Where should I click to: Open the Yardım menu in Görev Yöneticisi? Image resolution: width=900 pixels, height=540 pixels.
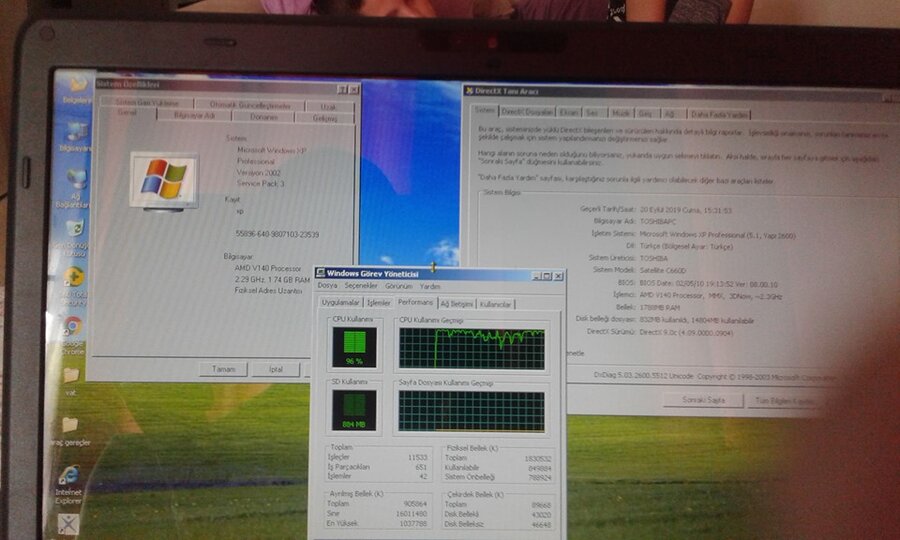pyautogui.click(x=429, y=286)
